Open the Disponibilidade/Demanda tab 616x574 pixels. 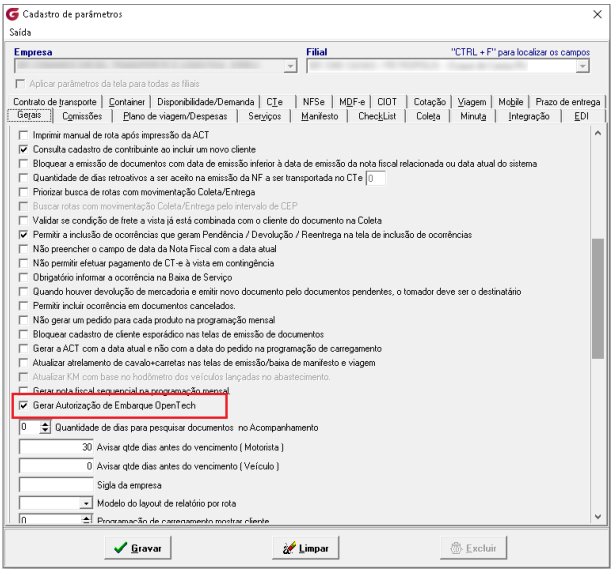pos(205,102)
